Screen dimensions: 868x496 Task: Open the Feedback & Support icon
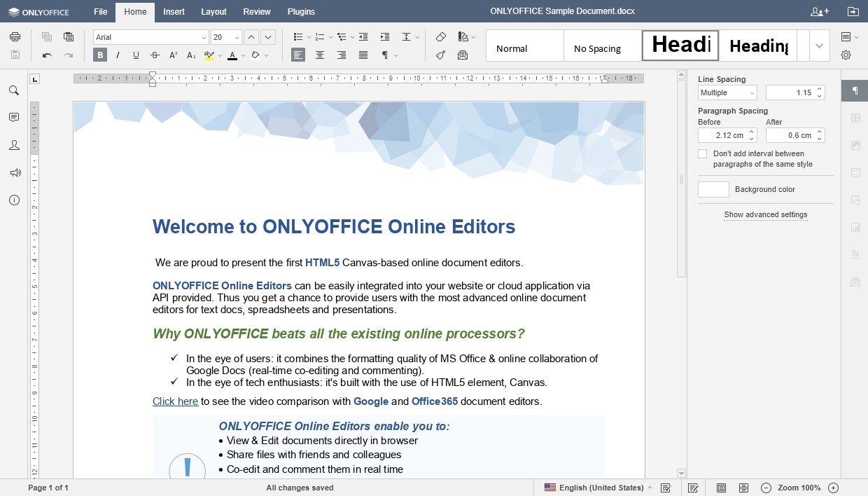[14, 172]
